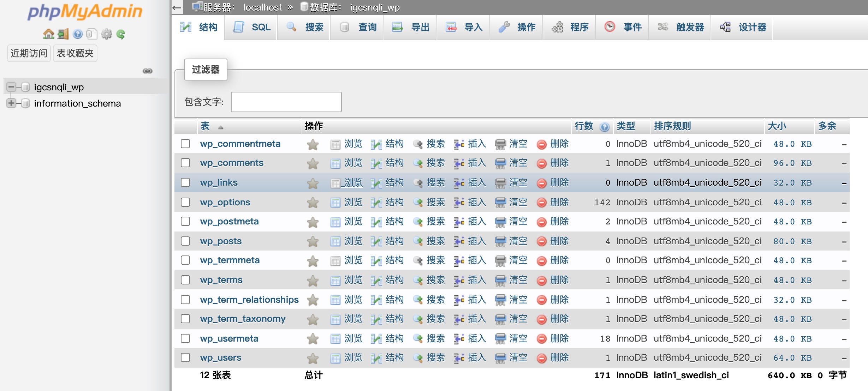
Task: Focus the 包含文字 filter input field
Action: point(286,102)
